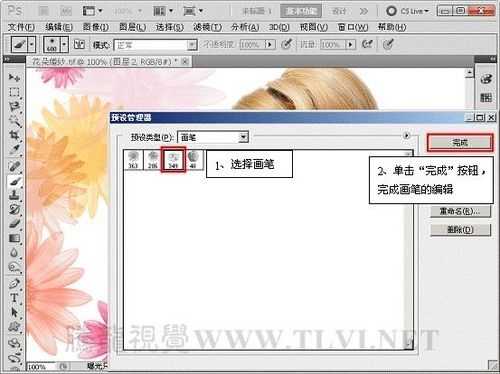The height and width of the screenshot is (374, 500).
Task: Select the Eyedropper tool
Action: coord(14,150)
